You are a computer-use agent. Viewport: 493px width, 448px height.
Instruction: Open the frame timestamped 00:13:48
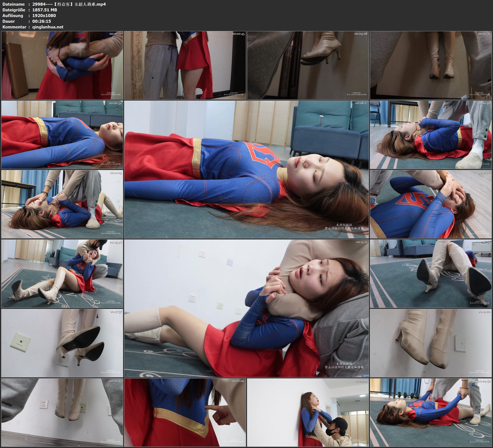point(62,274)
